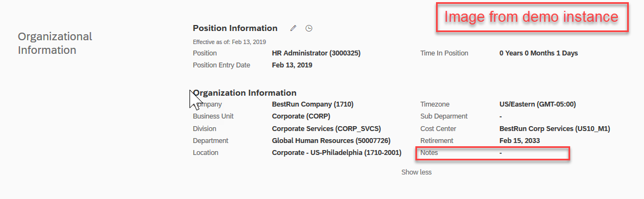Click Global Human Resources (50007726) department
The width and height of the screenshot is (644, 199).
point(331,141)
